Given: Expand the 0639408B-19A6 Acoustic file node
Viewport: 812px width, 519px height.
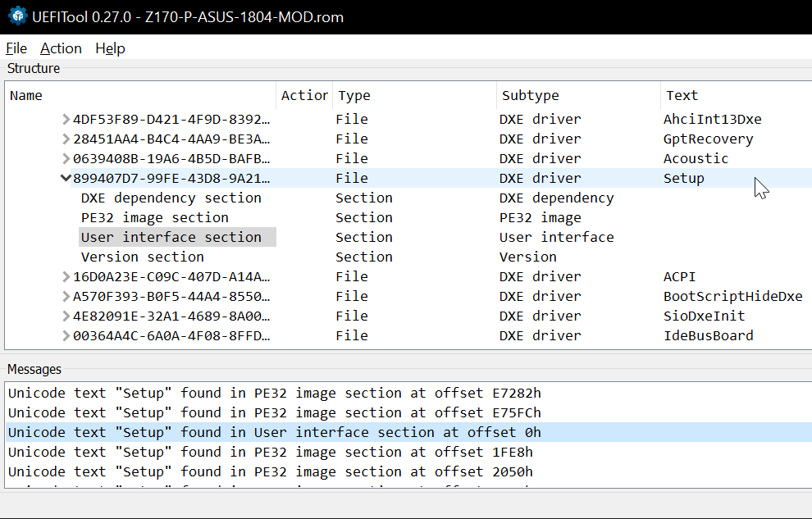Looking at the screenshot, I should click(x=66, y=159).
